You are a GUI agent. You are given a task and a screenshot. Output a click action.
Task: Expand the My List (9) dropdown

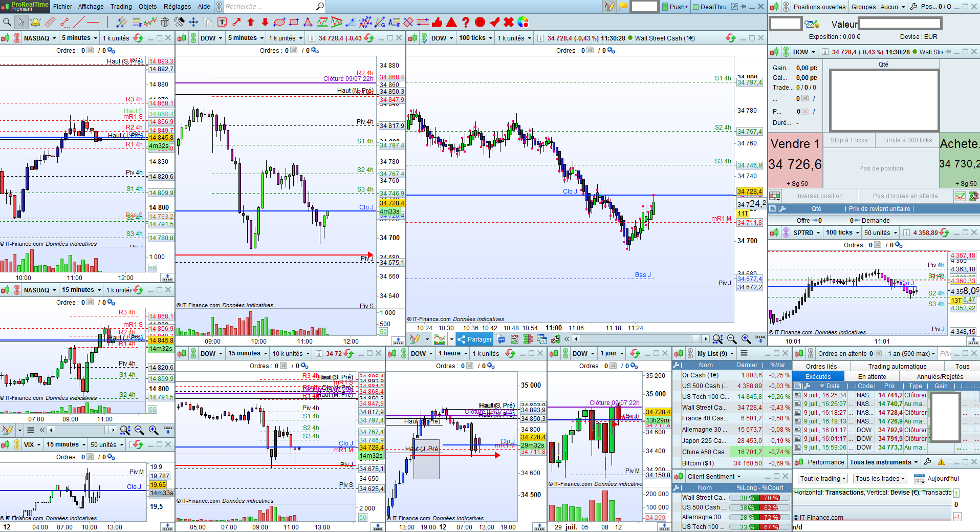pos(715,353)
